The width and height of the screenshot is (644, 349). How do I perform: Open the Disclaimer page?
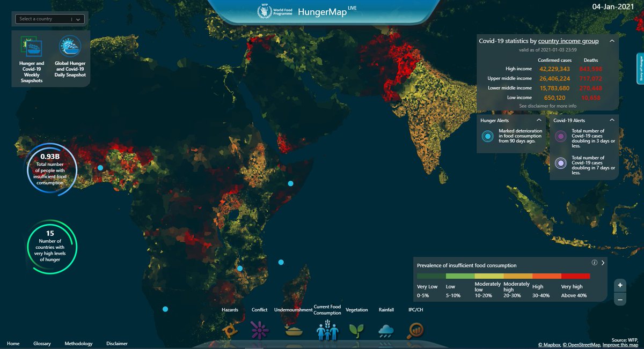point(117,344)
